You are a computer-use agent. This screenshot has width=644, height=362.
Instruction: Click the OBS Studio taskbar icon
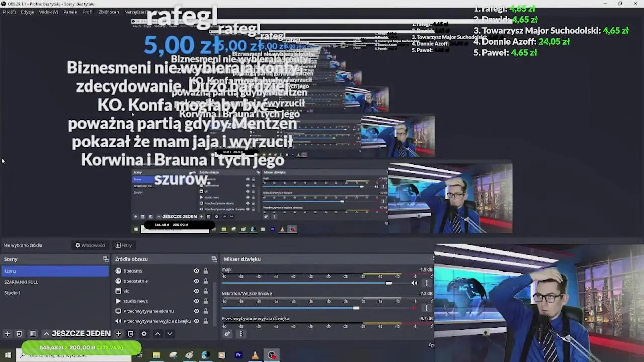click(272, 355)
